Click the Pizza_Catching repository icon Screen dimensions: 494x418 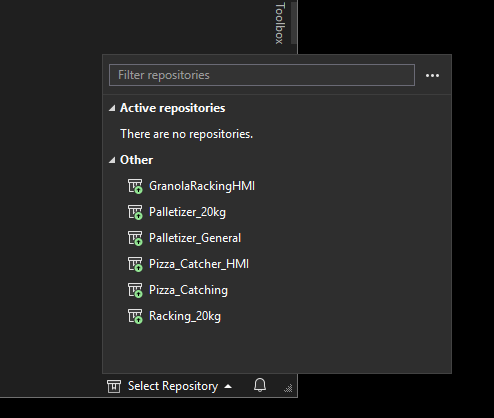[135, 290]
